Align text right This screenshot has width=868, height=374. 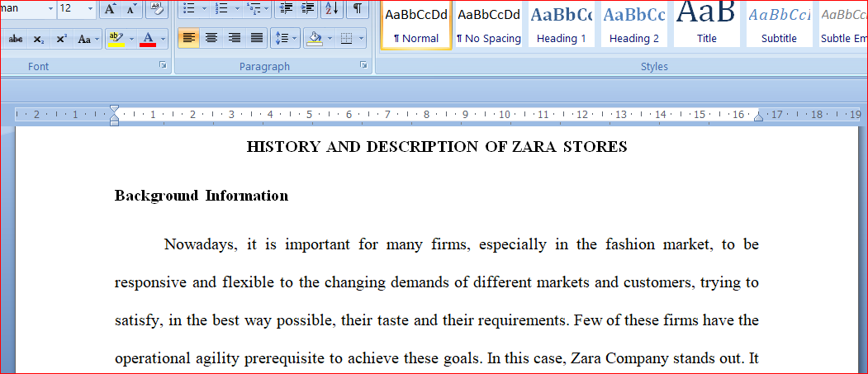coord(235,38)
